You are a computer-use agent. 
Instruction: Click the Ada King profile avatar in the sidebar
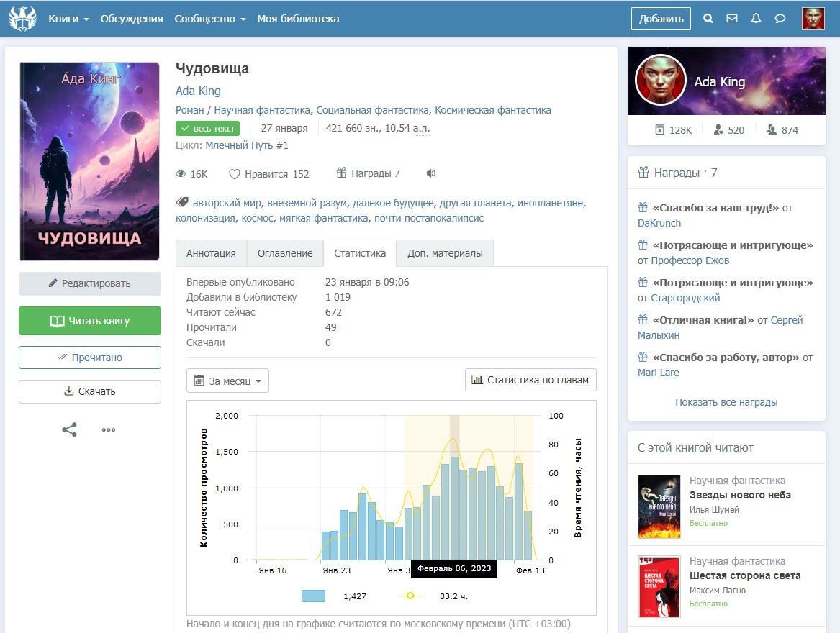tap(661, 80)
